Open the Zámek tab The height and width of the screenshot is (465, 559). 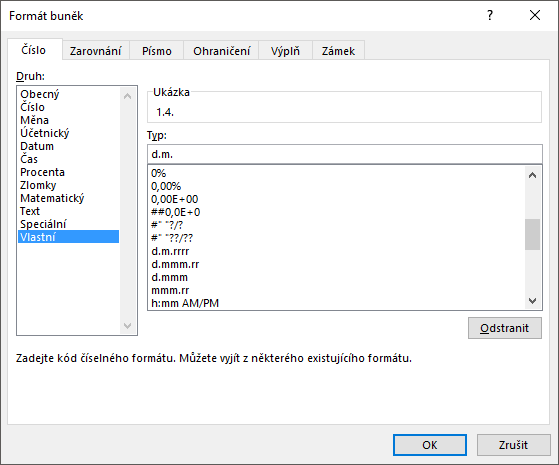point(338,51)
